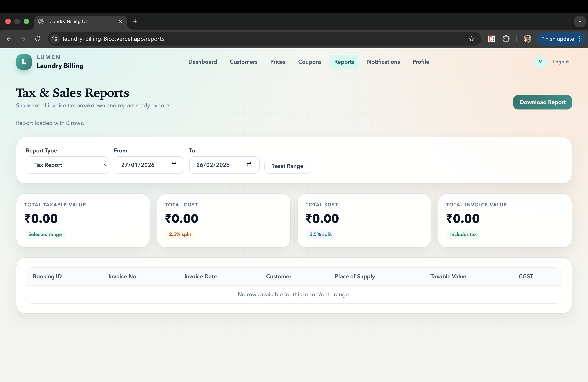Click the Lumen logo icon
This screenshot has height=382, width=588.
pos(24,62)
